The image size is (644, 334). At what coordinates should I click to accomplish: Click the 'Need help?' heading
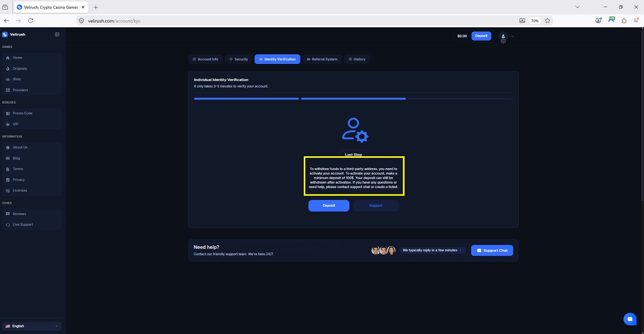[207, 247]
